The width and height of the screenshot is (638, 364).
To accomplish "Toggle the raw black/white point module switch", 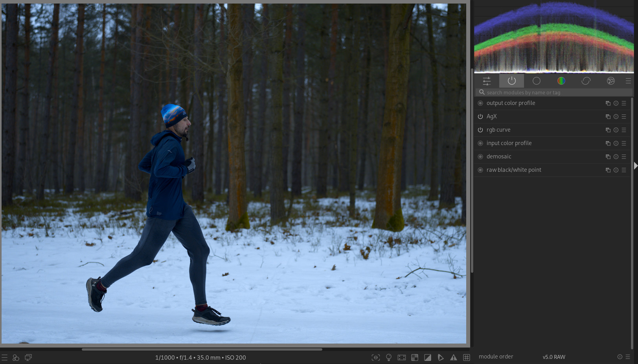I will [x=480, y=170].
